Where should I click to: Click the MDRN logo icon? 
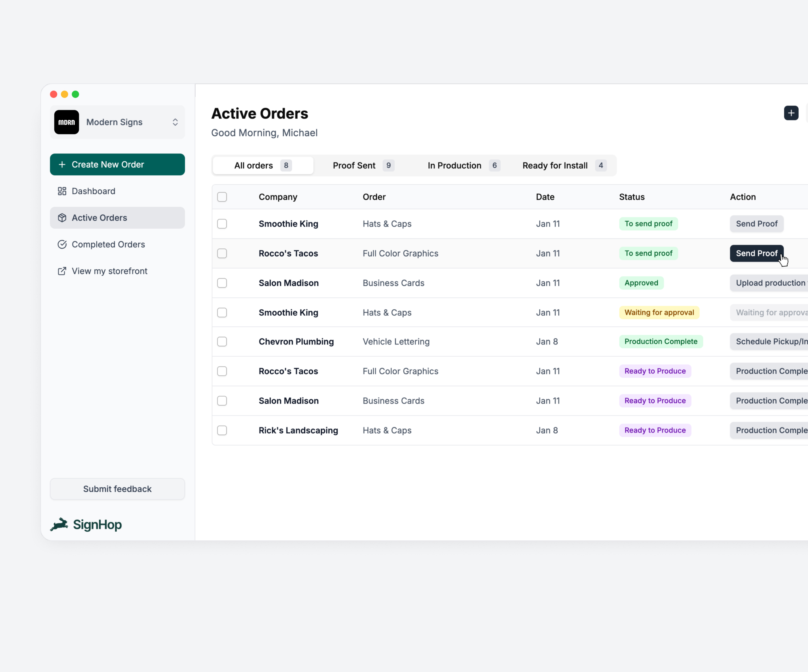pos(67,122)
